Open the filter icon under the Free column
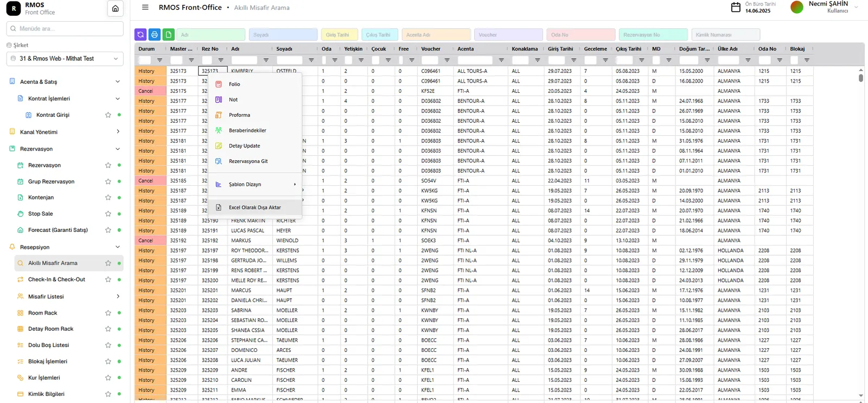868x403 pixels. [x=412, y=60]
